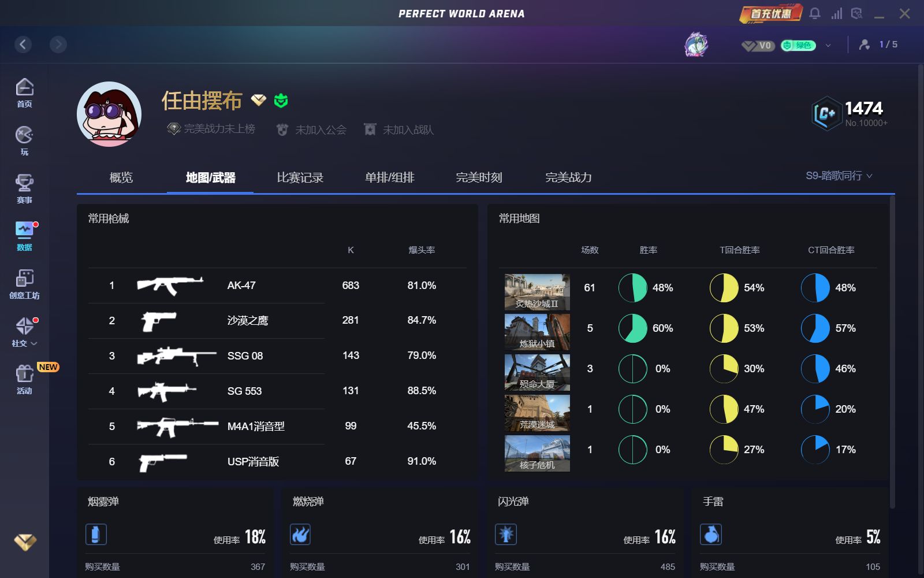Click the 核子危机 map thumbnail
The image size is (924, 578).
pos(537,454)
